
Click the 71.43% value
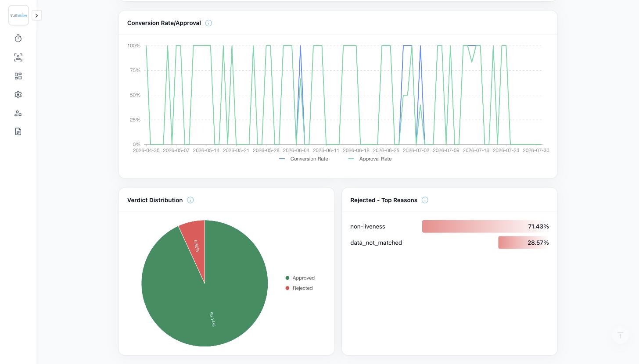pyautogui.click(x=538, y=226)
